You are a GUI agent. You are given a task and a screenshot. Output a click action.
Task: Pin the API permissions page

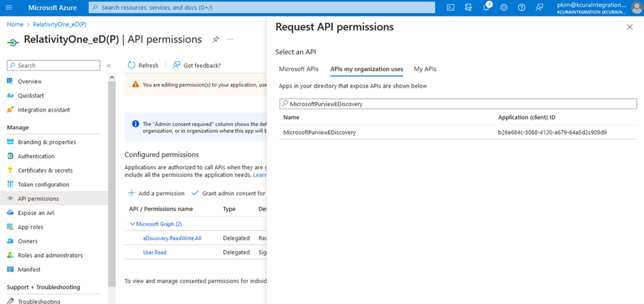click(216, 39)
